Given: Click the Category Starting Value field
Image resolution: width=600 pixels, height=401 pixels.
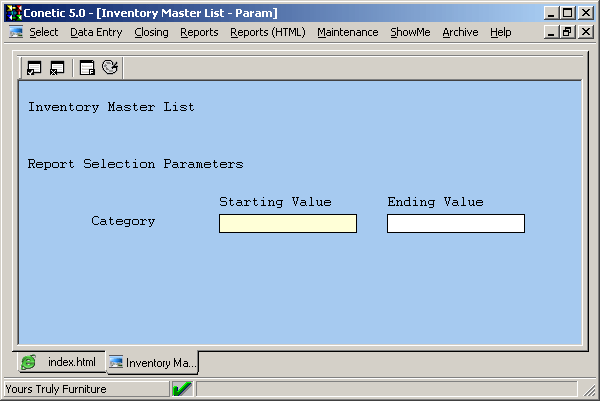Looking at the screenshot, I should pyautogui.click(x=288, y=224).
